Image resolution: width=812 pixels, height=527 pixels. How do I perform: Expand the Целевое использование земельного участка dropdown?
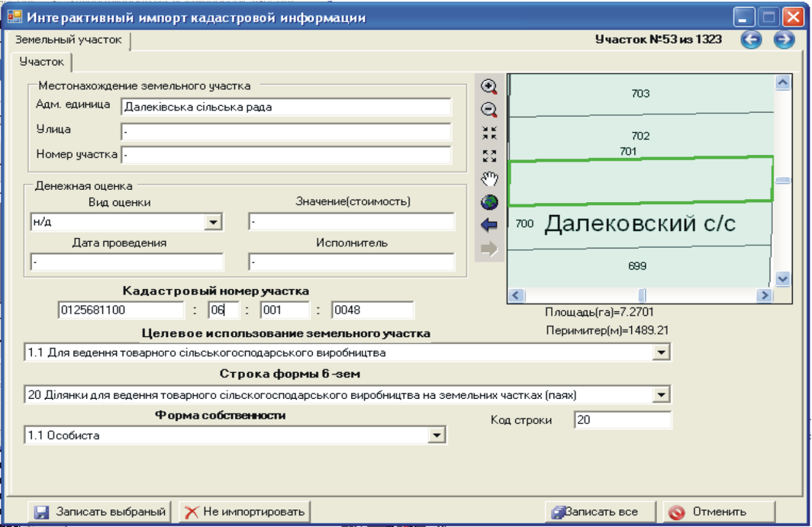[661, 352]
